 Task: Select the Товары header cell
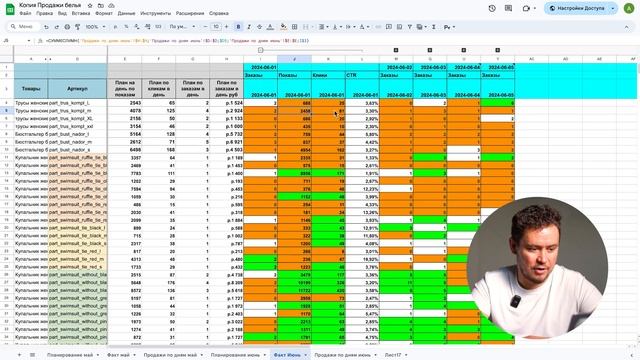coord(31,89)
